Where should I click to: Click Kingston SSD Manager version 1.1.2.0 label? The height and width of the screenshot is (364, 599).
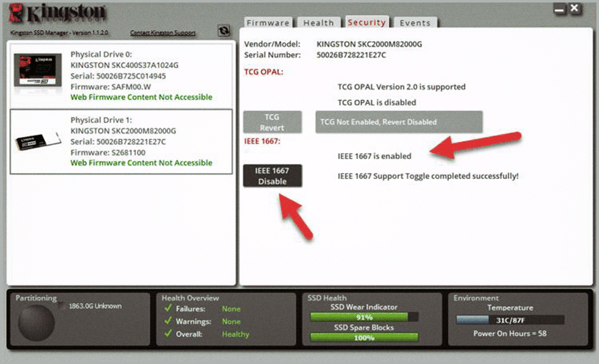click(59, 33)
